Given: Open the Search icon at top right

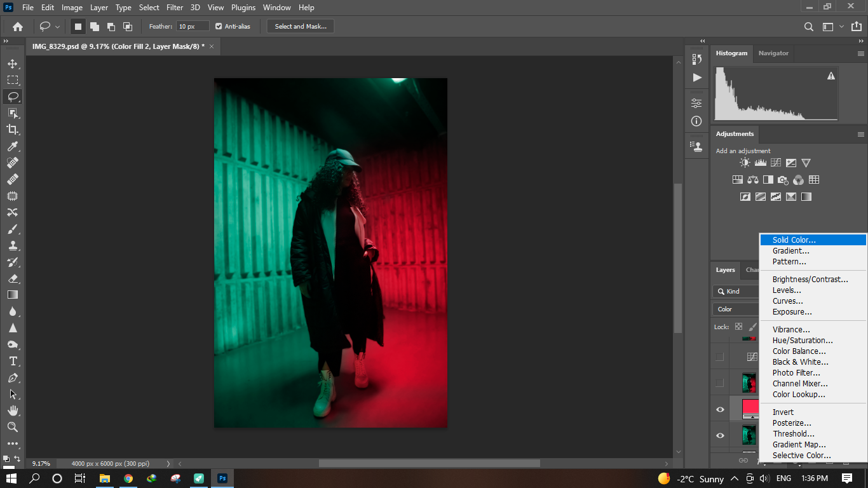Looking at the screenshot, I should (809, 27).
